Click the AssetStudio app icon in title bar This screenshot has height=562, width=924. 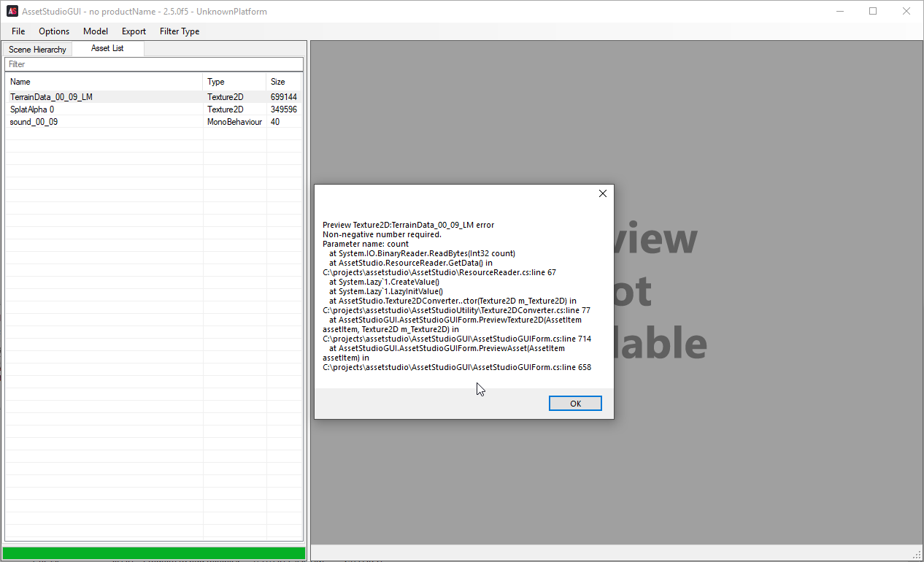tap(12, 11)
